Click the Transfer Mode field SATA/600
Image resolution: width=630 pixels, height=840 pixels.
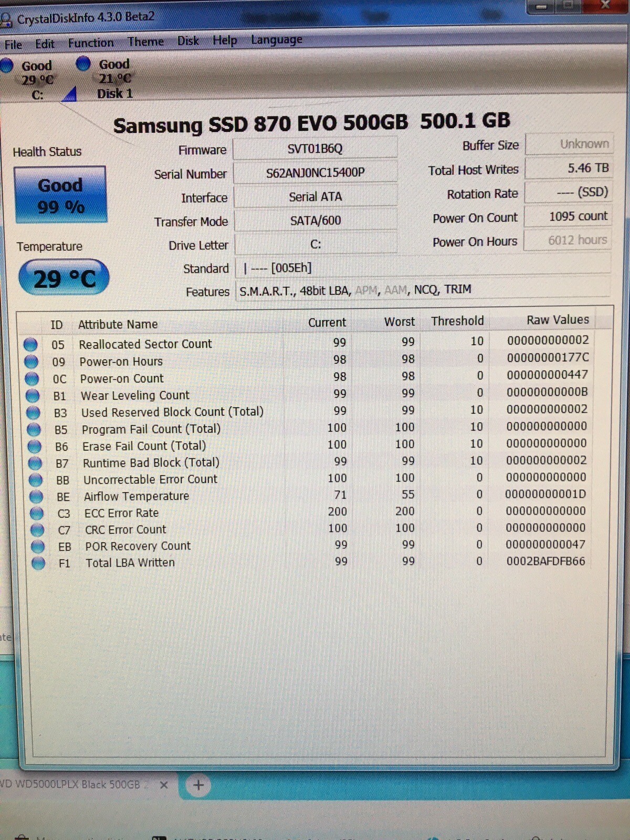(316, 220)
